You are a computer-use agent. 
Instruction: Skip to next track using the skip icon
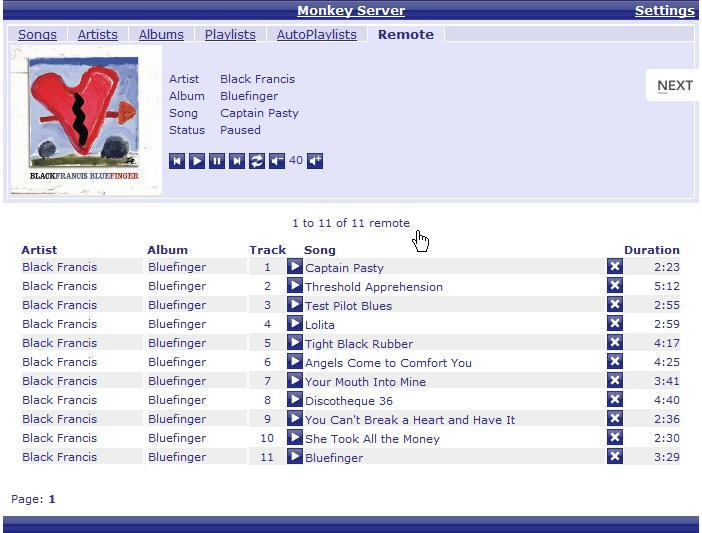click(x=237, y=161)
